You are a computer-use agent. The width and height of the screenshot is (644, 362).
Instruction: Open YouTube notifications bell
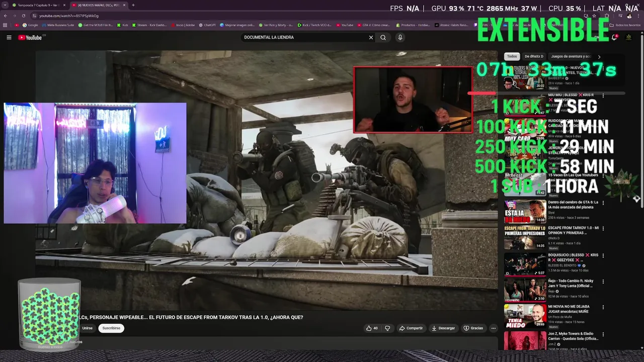pyautogui.click(x=614, y=37)
